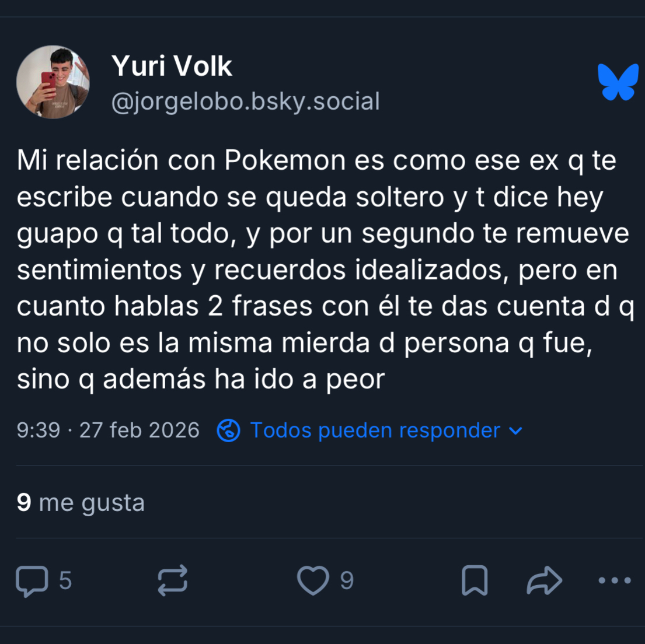The height and width of the screenshot is (644, 645).
Task: Open the @jorgelobo.bsky.social handle link
Action: coord(246,101)
